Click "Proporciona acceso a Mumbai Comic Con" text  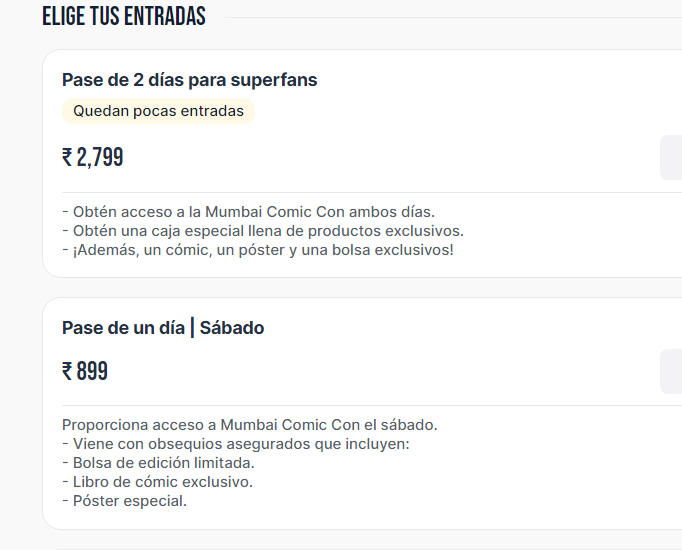(249, 425)
